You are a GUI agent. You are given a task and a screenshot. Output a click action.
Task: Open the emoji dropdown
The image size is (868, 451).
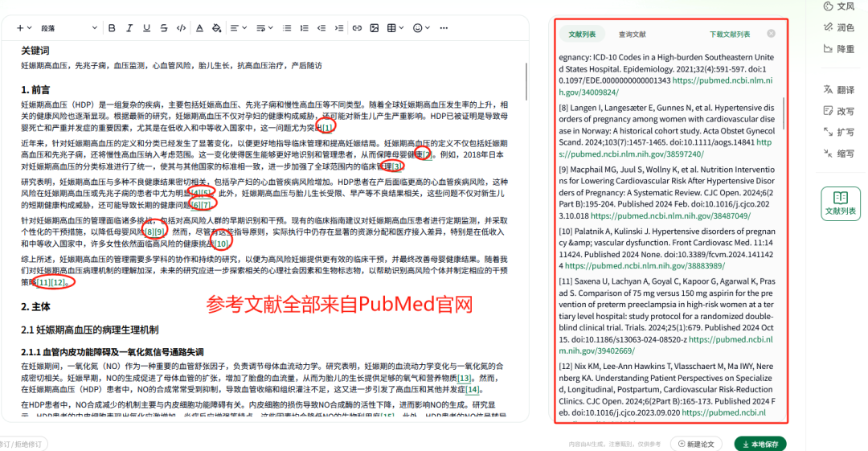tap(421, 27)
